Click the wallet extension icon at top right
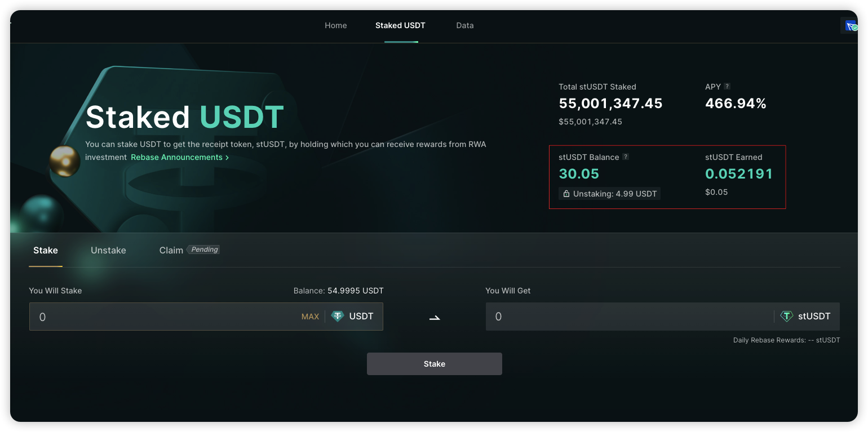The height and width of the screenshot is (432, 868). (850, 26)
